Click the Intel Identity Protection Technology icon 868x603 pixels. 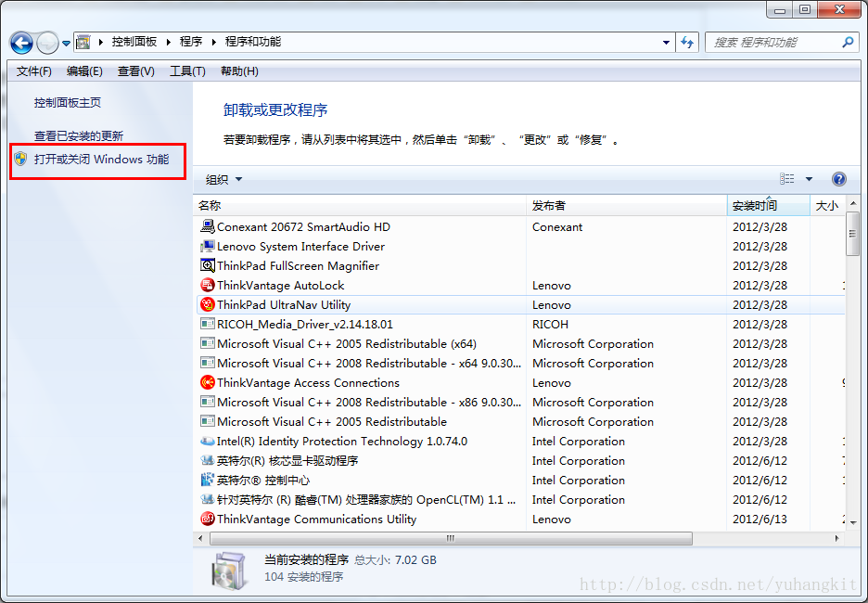click(207, 442)
